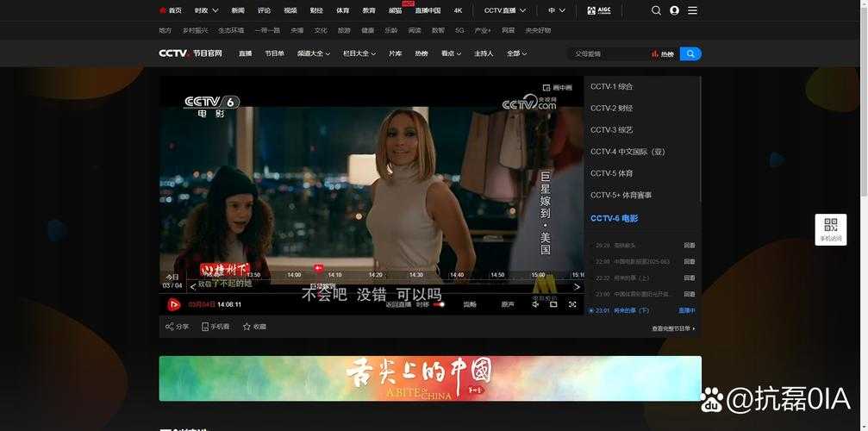Screen dimensions: 868x431
Task: Open the 热榜 hot list icon
Action: click(663, 53)
